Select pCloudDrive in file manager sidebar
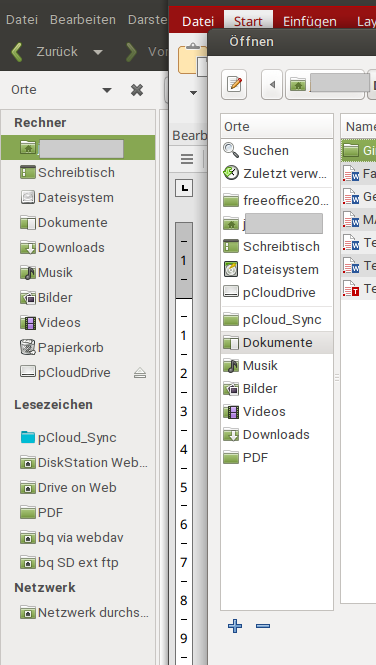 pyautogui.click(x=78, y=373)
